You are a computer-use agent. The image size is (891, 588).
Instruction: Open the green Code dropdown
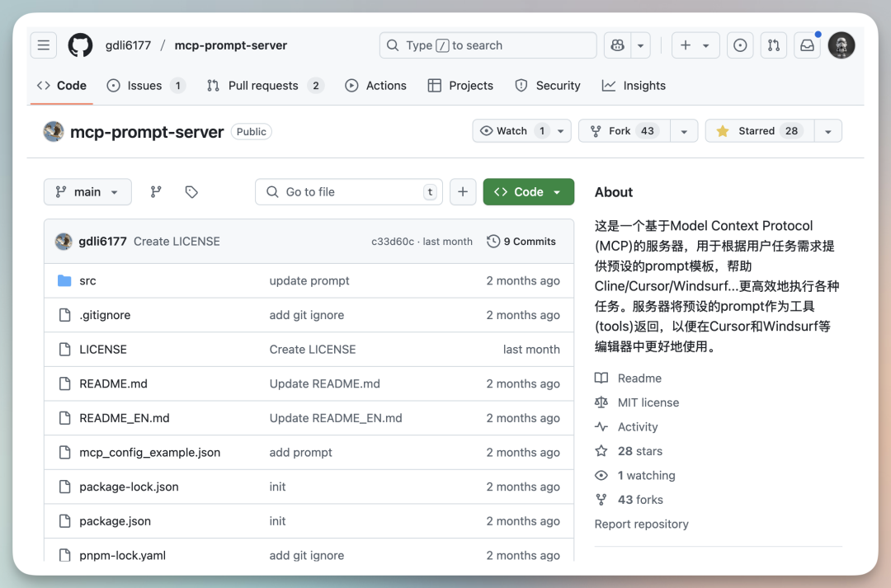pyautogui.click(x=529, y=192)
